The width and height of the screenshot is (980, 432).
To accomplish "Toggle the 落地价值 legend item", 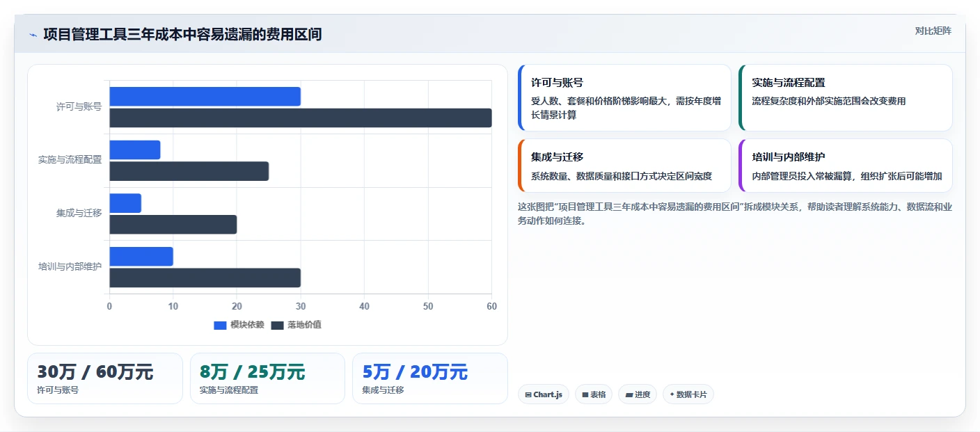I will 296,325.
